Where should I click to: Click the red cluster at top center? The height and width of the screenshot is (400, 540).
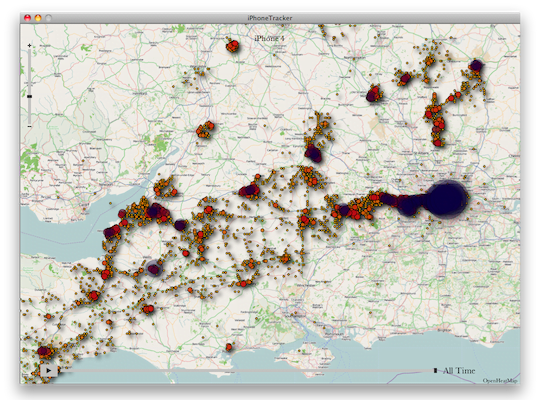(232, 46)
